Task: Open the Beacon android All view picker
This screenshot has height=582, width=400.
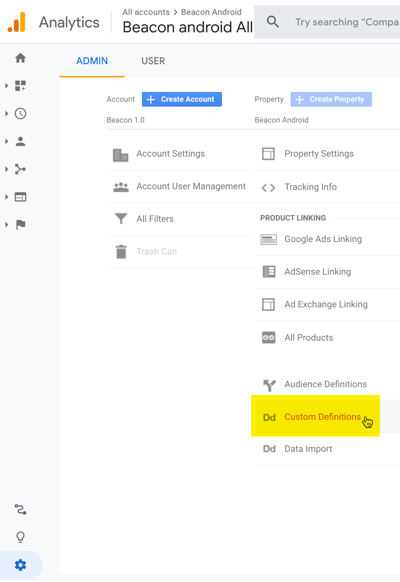Action: tap(187, 27)
